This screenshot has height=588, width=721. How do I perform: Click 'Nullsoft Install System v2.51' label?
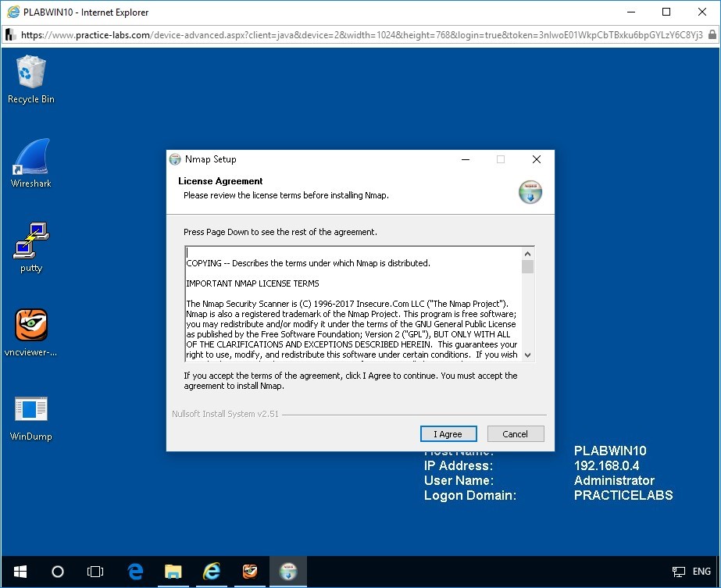click(x=225, y=414)
